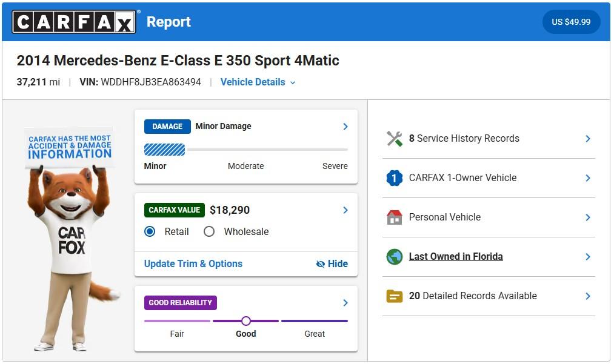Expand Vehicle Details dropdown

[x=258, y=82]
